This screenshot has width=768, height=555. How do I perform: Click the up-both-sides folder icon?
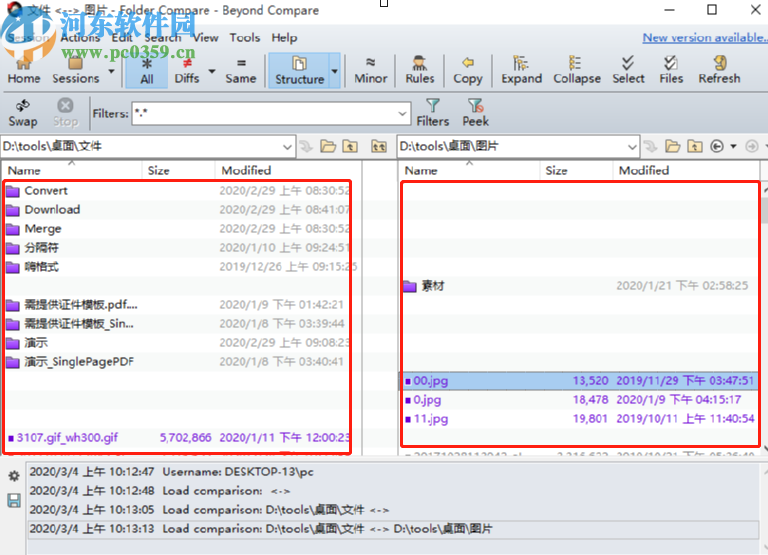[x=379, y=146]
